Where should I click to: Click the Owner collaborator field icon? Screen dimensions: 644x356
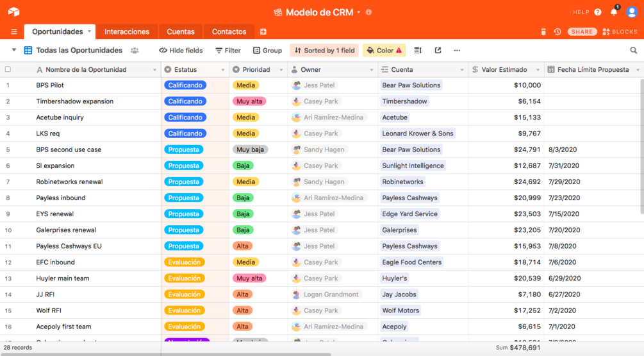(294, 69)
